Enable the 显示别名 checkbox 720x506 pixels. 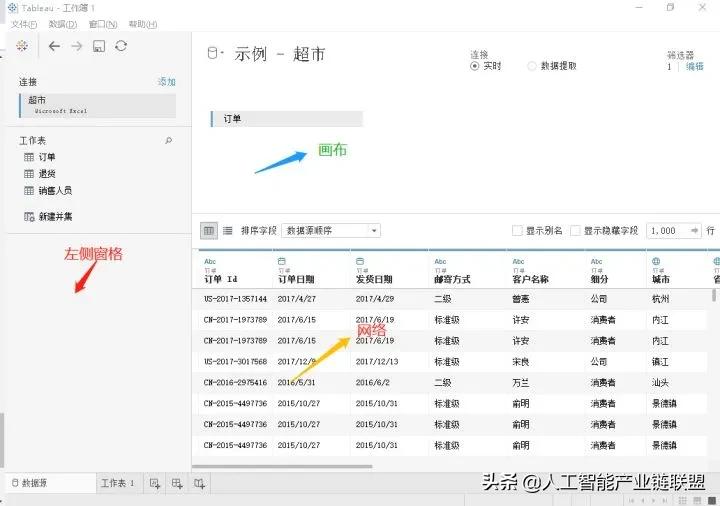point(517,231)
